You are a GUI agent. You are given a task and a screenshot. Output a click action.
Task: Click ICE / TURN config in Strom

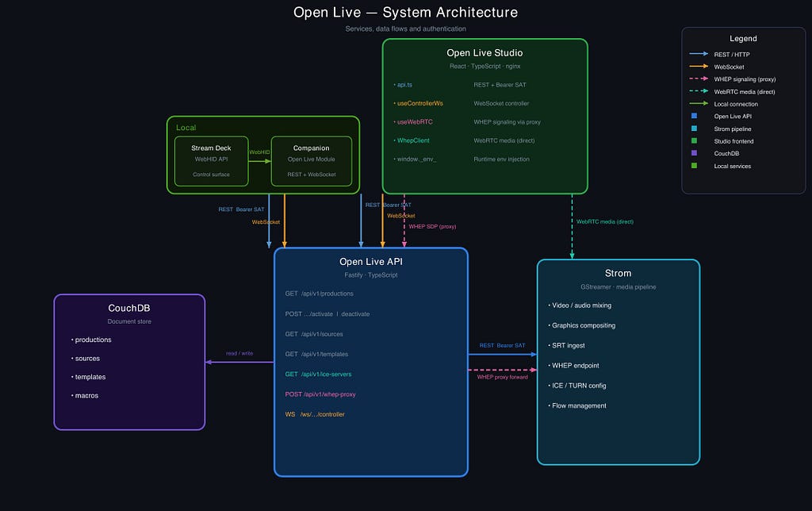(577, 386)
